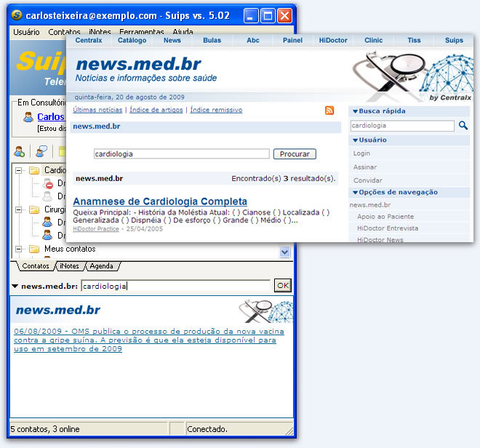
Task: Click the Convidar sidebar link
Action: pyautogui.click(x=368, y=180)
